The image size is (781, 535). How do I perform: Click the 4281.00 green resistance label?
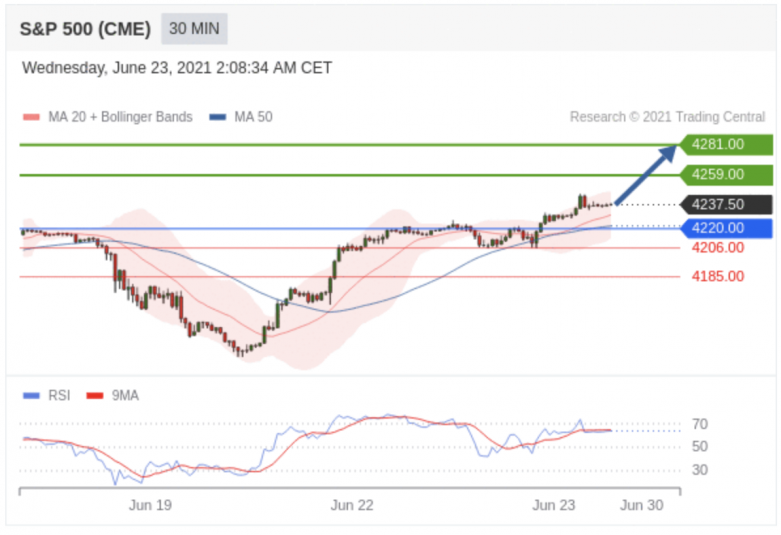(x=726, y=144)
